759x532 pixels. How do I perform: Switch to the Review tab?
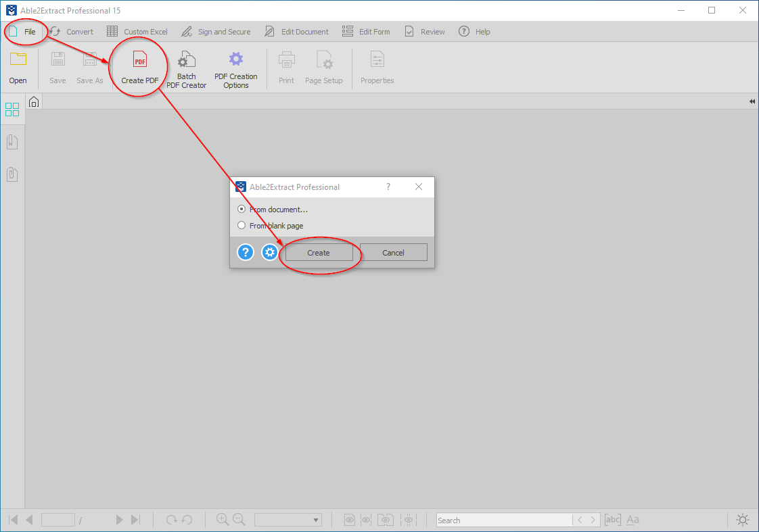click(425, 32)
